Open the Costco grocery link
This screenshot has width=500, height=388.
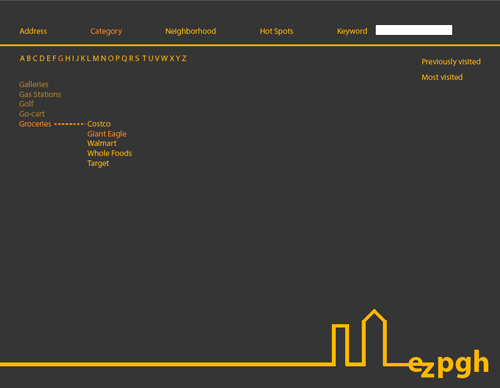point(99,124)
